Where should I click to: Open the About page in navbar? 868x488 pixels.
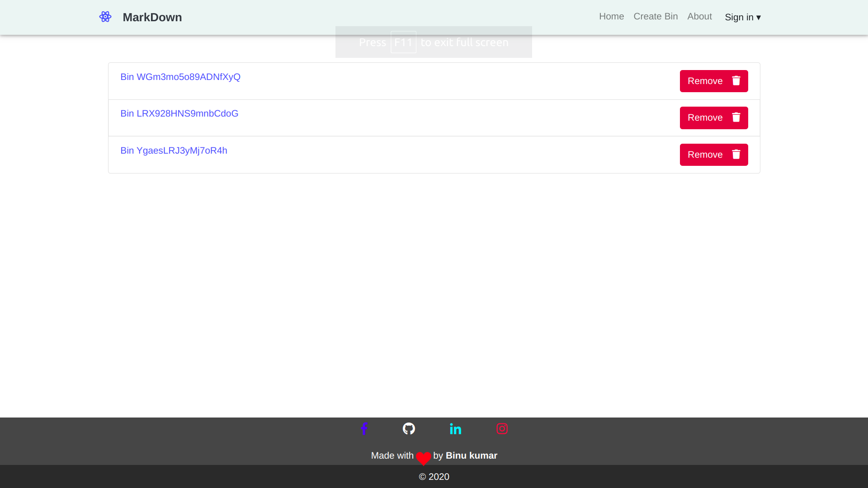[x=699, y=16]
